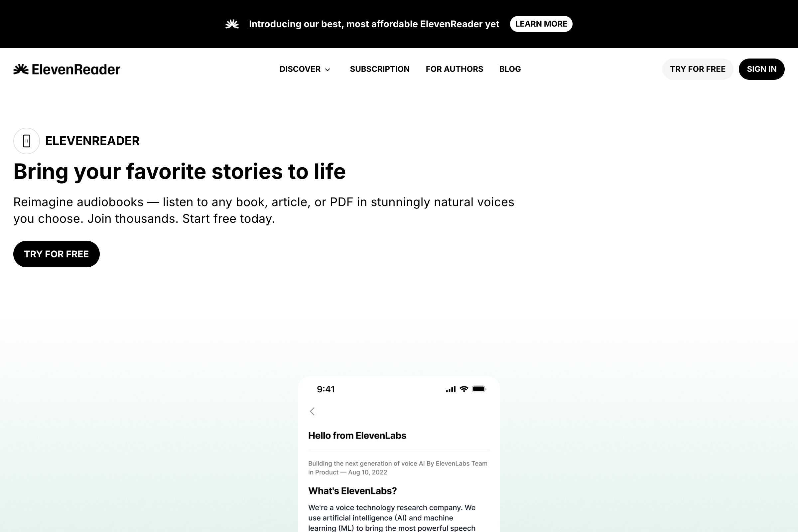The image size is (798, 532).
Task: Open the Subscription page
Action: pyautogui.click(x=380, y=69)
